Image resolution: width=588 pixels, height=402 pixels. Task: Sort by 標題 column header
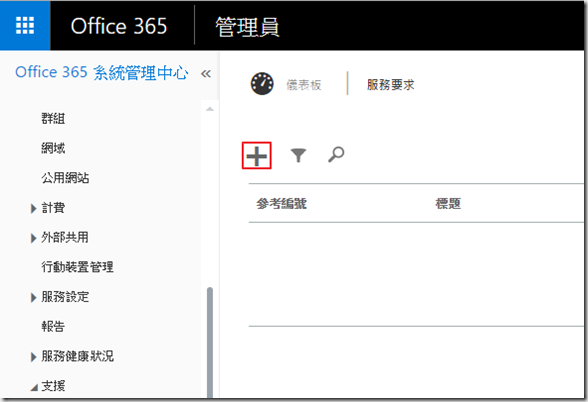(448, 204)
